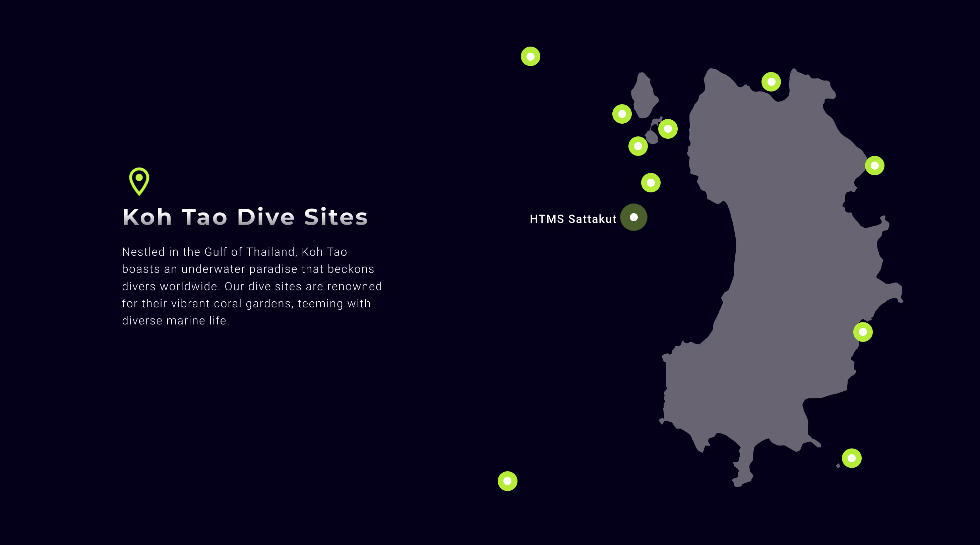Select the dive marker southwest of the small islet's lower tip

638,146
